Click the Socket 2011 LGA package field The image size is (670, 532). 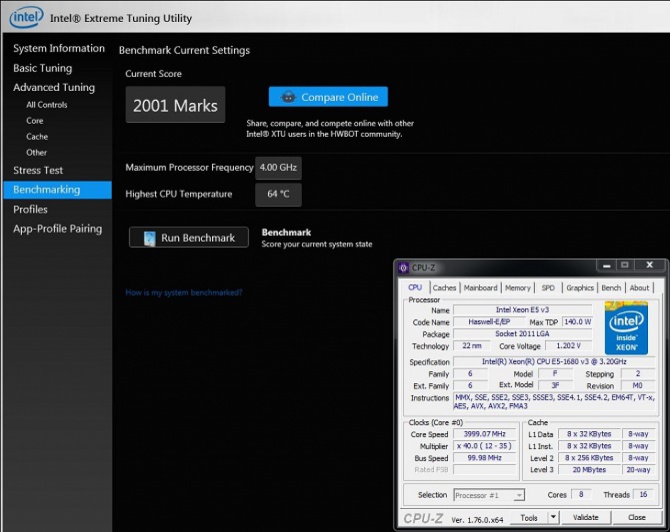(523, 334)
